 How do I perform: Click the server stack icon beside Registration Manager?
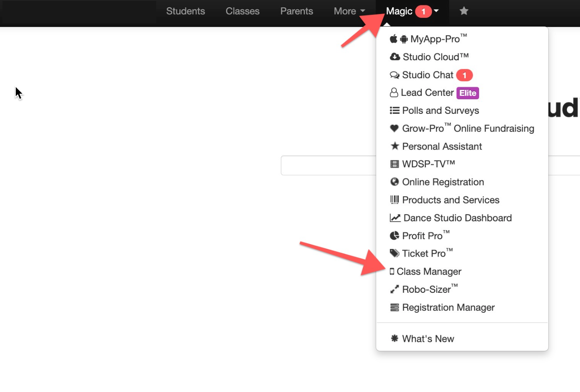395,307
